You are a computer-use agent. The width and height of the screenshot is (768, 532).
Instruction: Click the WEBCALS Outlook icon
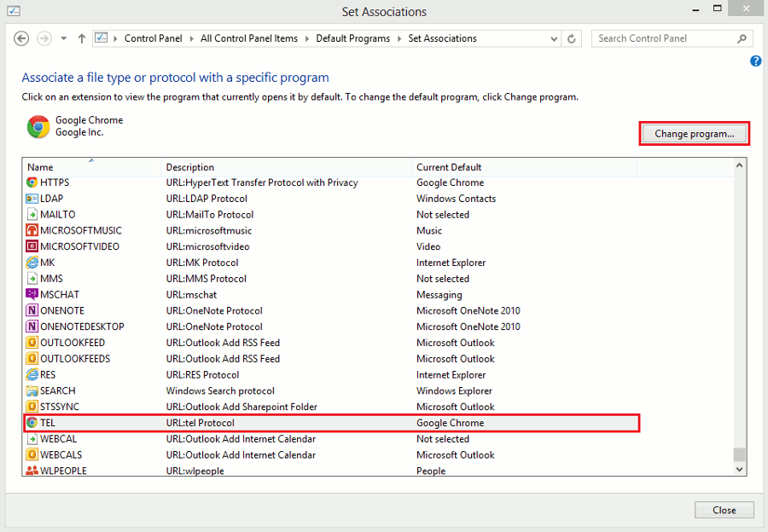point(32,454)
